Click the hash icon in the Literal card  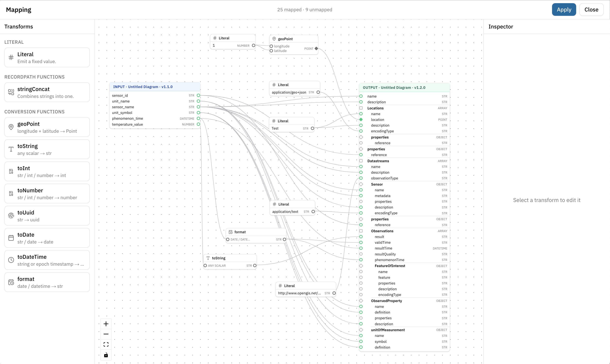tap(11, 57)
